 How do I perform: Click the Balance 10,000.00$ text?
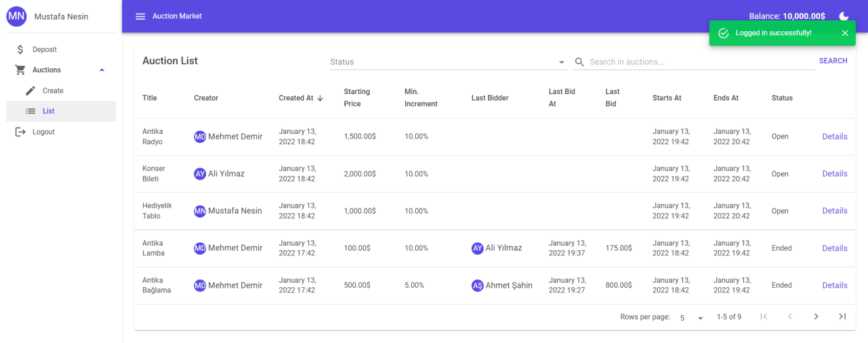coord(787,16)
